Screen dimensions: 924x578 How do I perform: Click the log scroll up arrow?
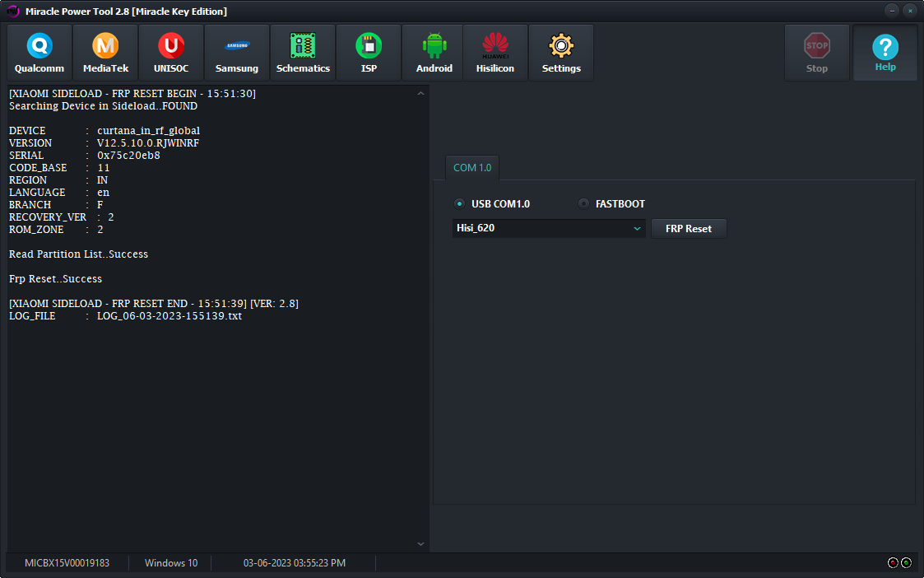(420, 93)
